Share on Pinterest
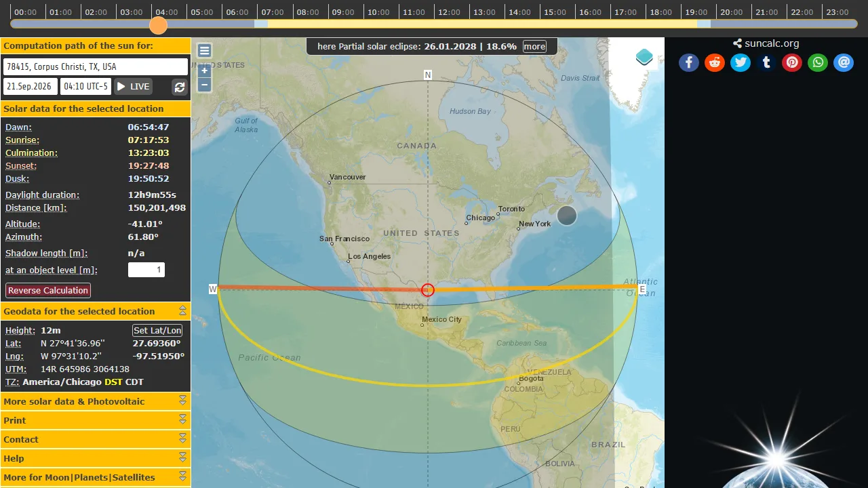The image size is (868, 488). 792,62
